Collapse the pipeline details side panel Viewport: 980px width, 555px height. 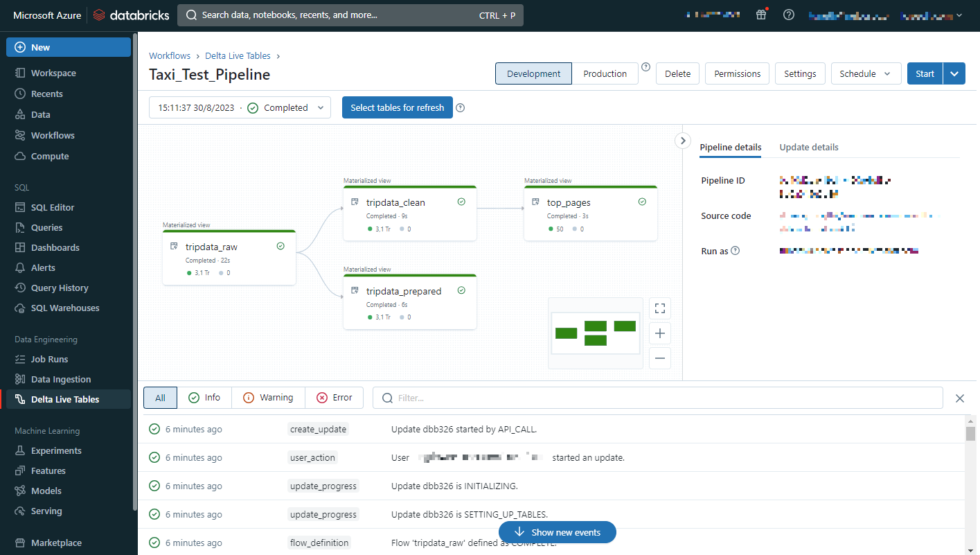pos(682,141)
